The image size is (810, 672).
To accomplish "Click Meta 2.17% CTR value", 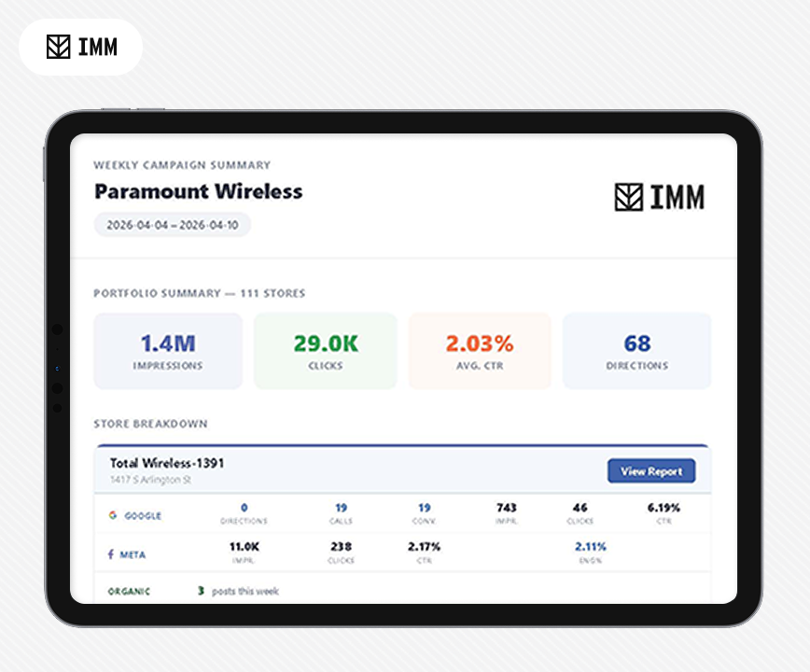I will [x=424, y=546].
